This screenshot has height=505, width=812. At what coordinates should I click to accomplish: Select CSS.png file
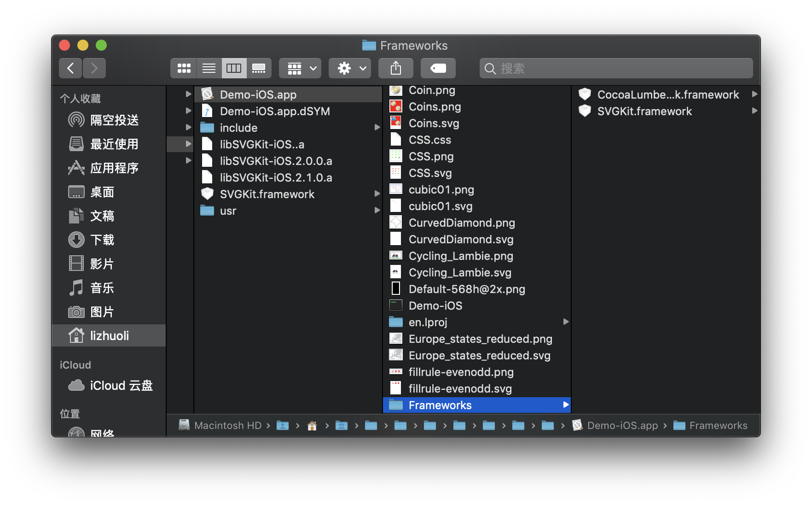pos(477,156)
